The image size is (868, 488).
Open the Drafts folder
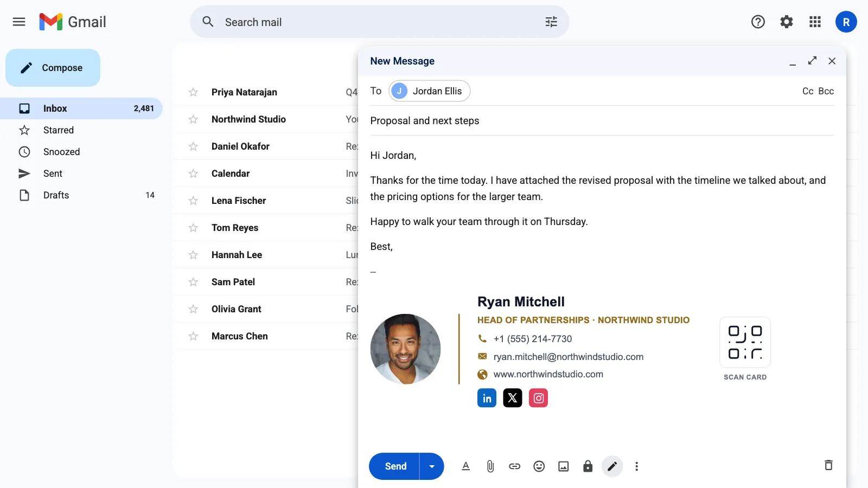pyautogui.click(x=81, y=195)
